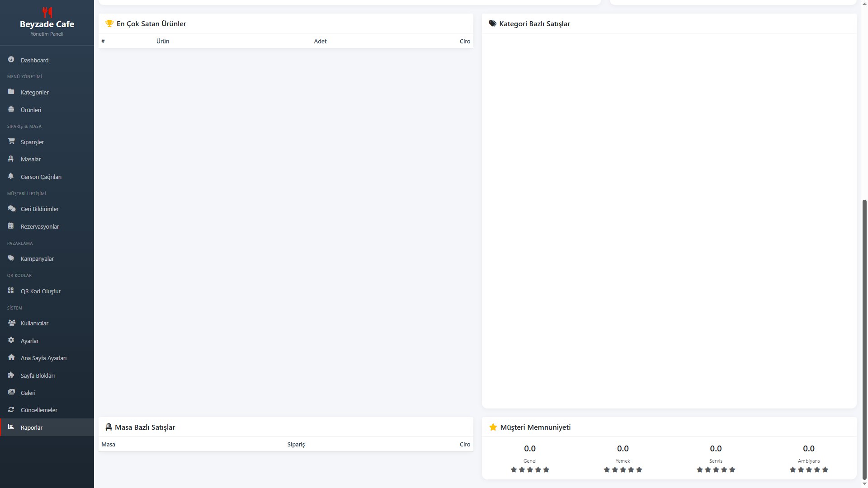
Task: Click the Garson Çağrıları bell icon
Action: point(11,176)
